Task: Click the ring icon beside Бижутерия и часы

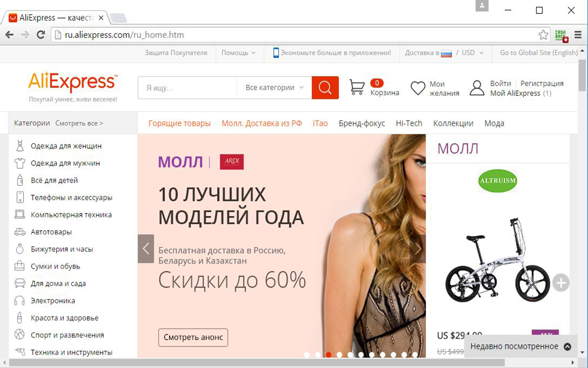Action: tap(20, 249)
